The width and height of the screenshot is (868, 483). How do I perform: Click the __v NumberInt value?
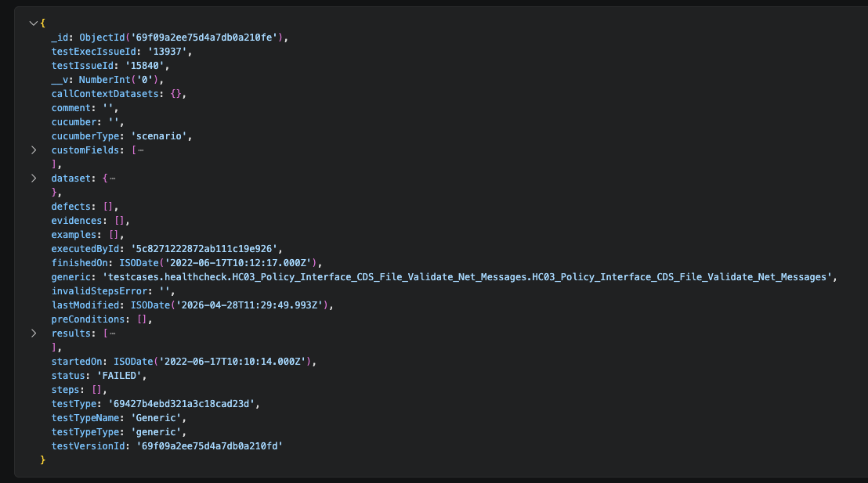coord(121,79)
